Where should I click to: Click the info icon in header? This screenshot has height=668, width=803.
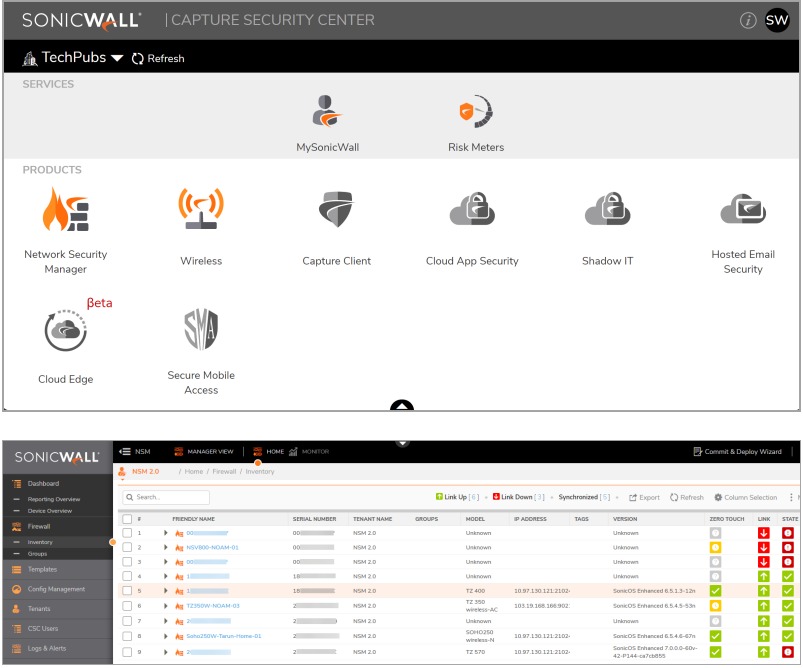pos(748,20)
